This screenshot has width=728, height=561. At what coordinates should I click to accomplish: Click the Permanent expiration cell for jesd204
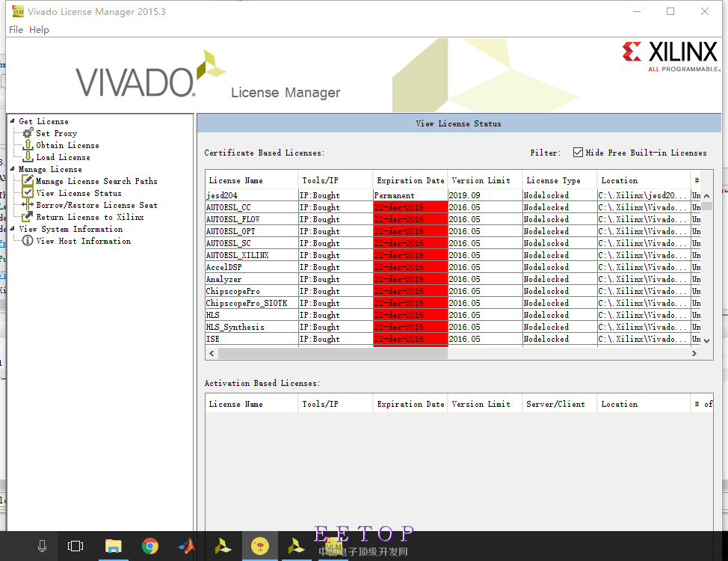point(410,195)
